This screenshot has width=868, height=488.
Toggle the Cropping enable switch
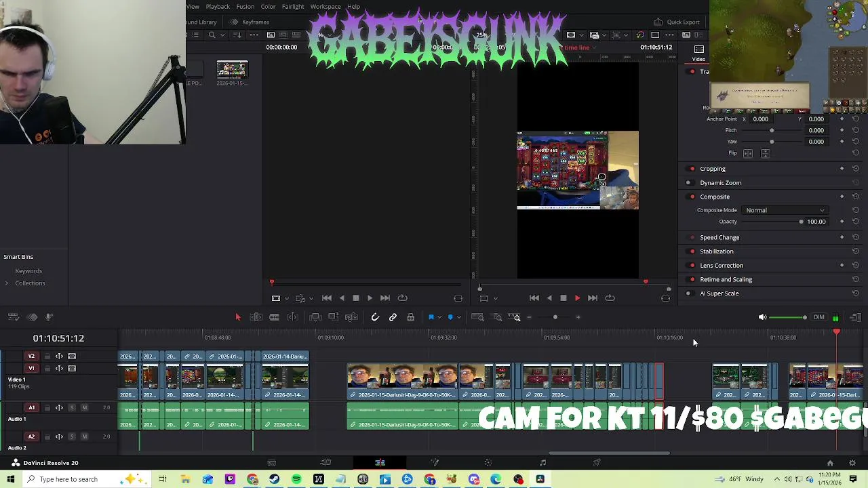(x=692, y=169)
